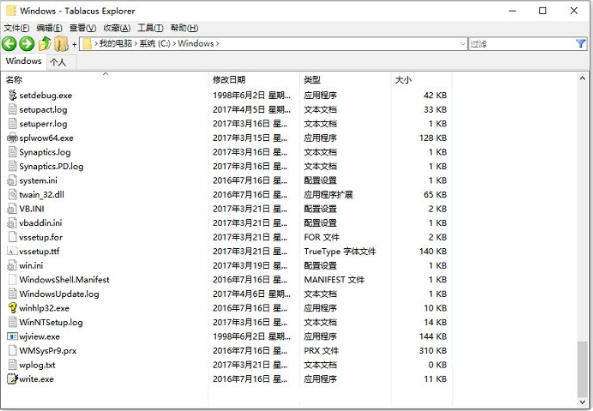Screen dimensions: 593x411
Task: Select the file WinNTSetup.log
Action: (x=51, y=322)
